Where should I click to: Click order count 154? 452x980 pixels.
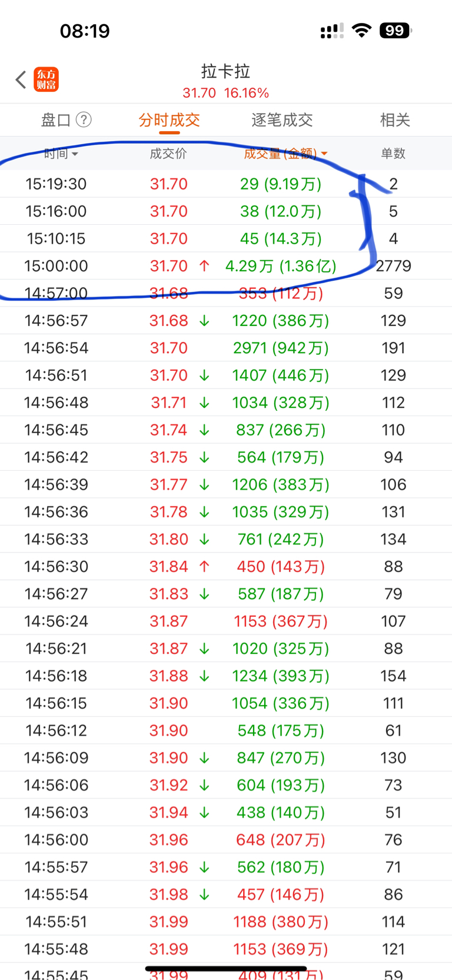[393, 676]
